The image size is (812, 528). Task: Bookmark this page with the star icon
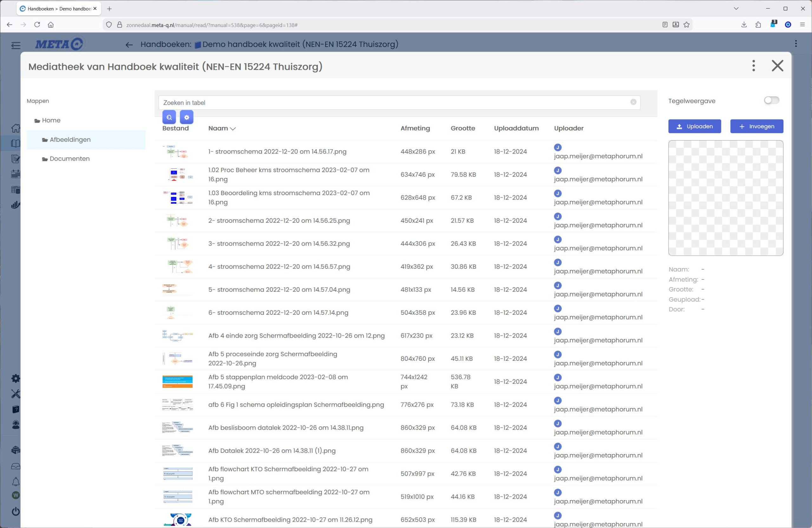pyautogui.click(x=687, y=24)
